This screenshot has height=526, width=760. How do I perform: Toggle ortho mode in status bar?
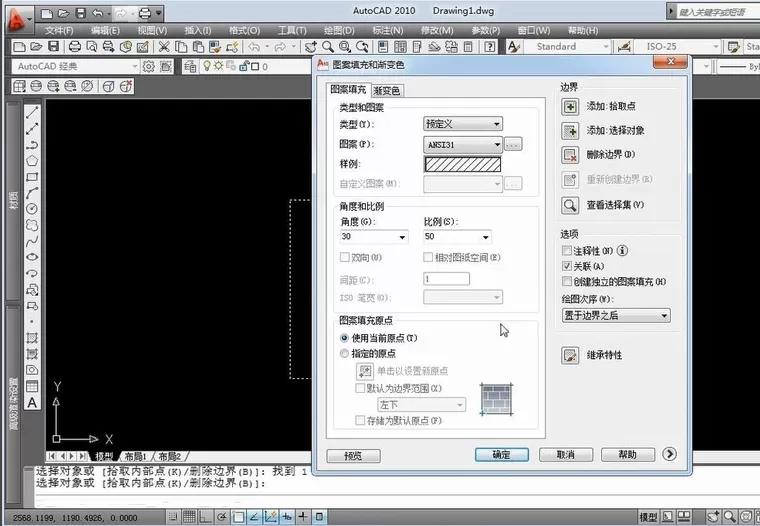point(206,517)
